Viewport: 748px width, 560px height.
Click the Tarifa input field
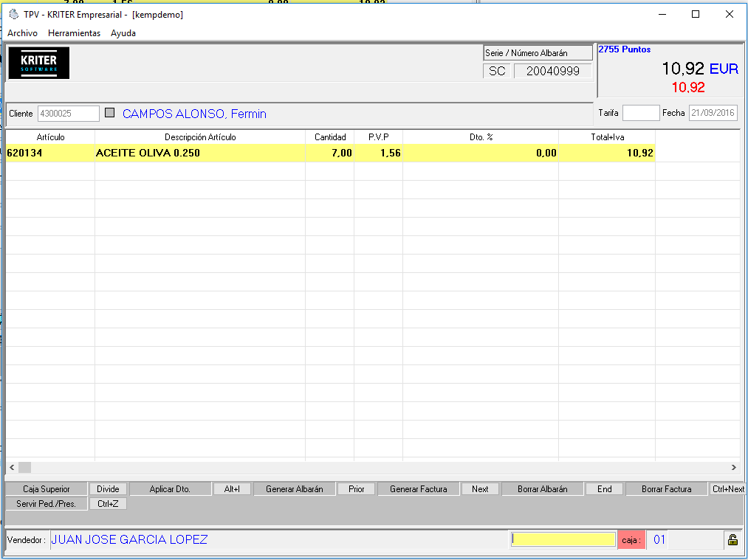point(641,113)
